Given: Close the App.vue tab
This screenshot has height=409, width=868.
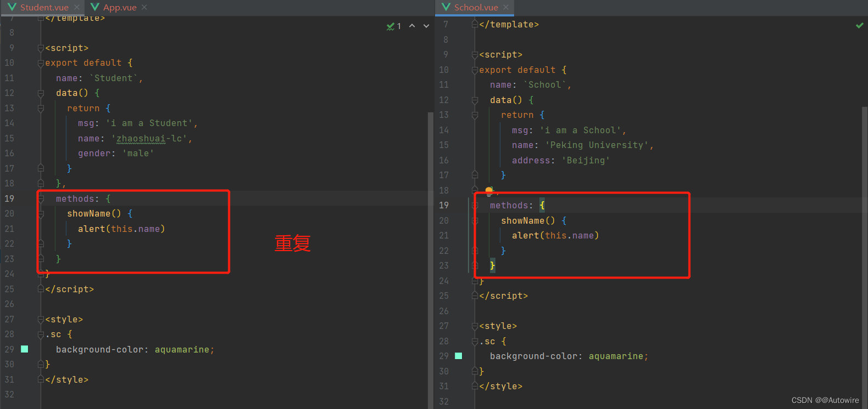Looking at the screenshot, I should [144, 7].
